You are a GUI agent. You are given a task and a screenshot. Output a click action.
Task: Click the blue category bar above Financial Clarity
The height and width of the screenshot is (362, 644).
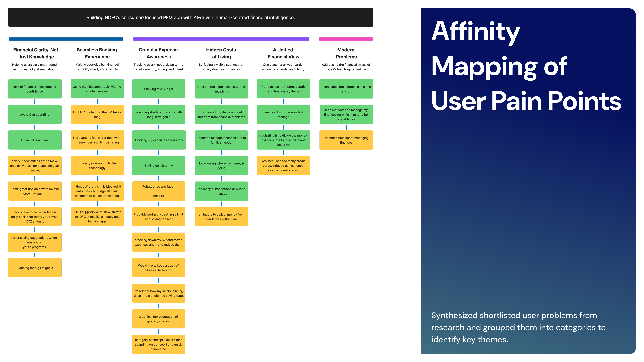(66, 39)
